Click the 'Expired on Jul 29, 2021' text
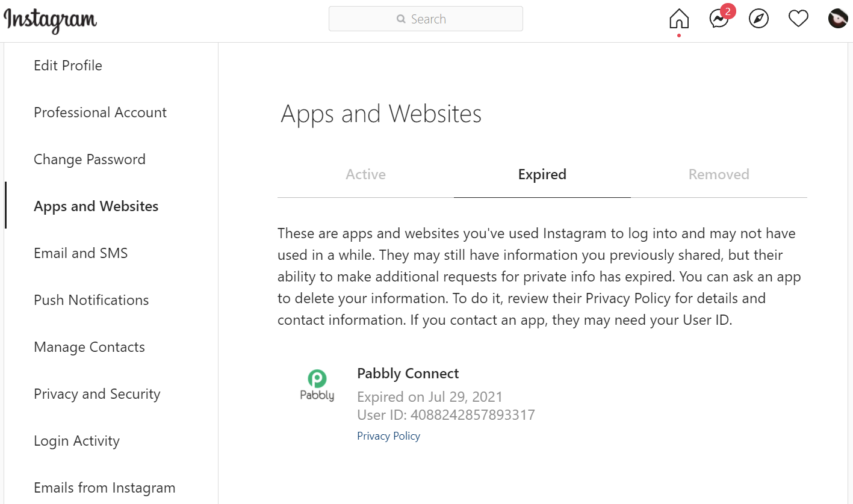Viewport: 853px width, 504px height. tap(430, 397)
